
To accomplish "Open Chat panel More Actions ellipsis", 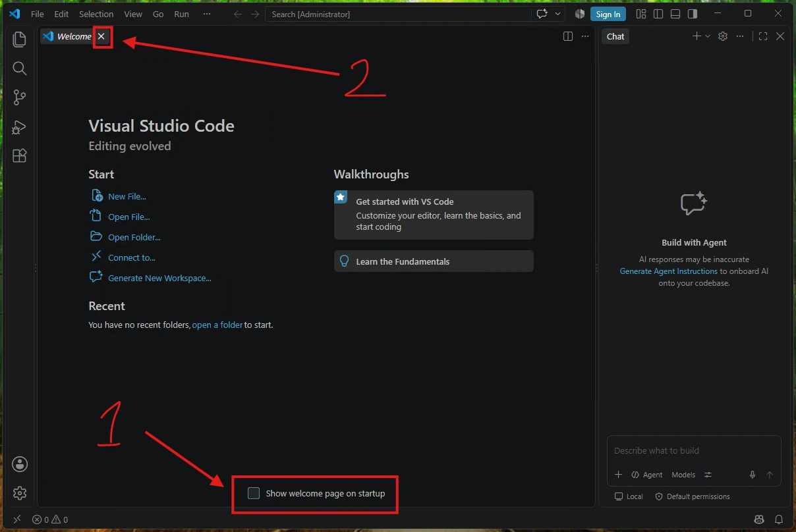I will click(x=740, y=36).
